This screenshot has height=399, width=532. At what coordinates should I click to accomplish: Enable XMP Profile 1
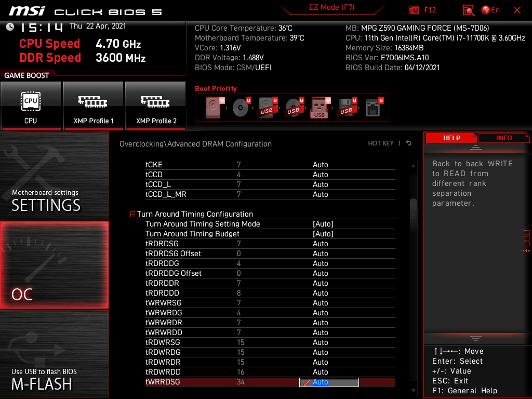pos(94,105)
